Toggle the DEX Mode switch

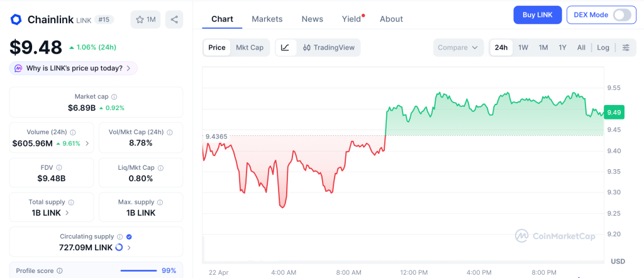pos(621,15)
